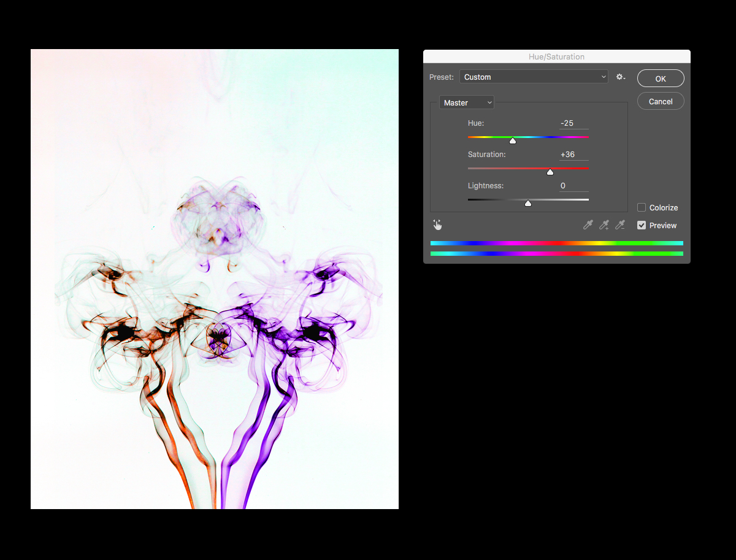
Task: Click the Hue slider handle
Action: click(513, 140)
